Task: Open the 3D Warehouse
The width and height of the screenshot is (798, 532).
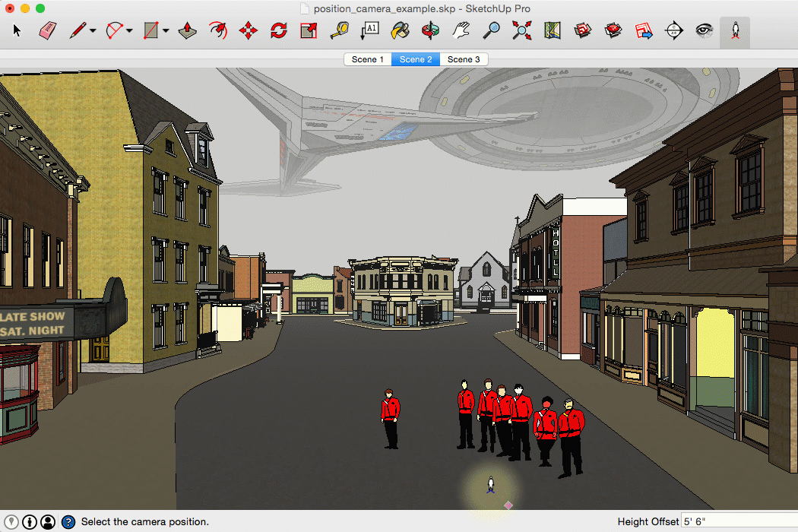Action: tap(582, 30)
